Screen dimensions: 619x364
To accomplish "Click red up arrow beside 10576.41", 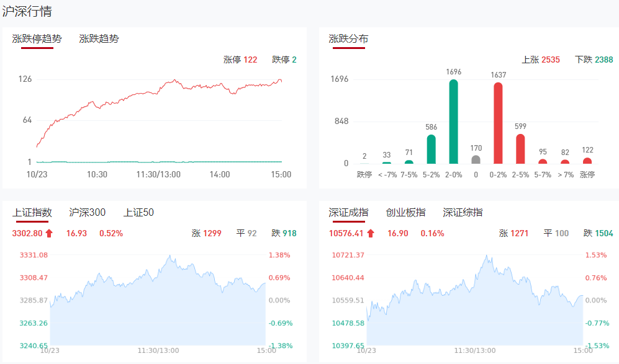I will (x=371, y=234).
